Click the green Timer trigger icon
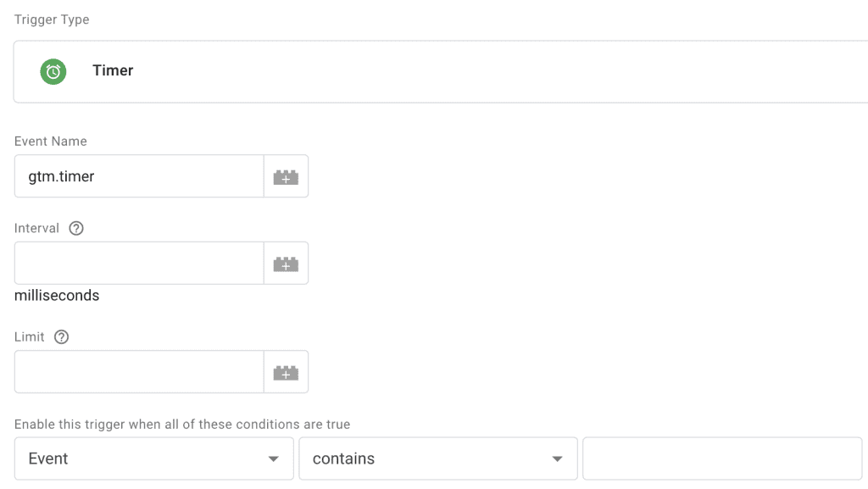The height and width of the screenshot is (489, 868). (x=53, y=71)
